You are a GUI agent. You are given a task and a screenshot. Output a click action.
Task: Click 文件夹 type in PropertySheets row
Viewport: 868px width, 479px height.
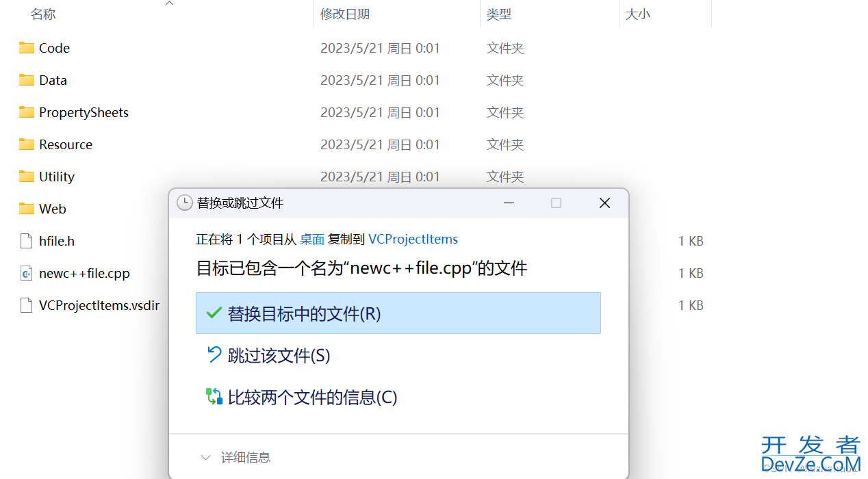point(505,112)
